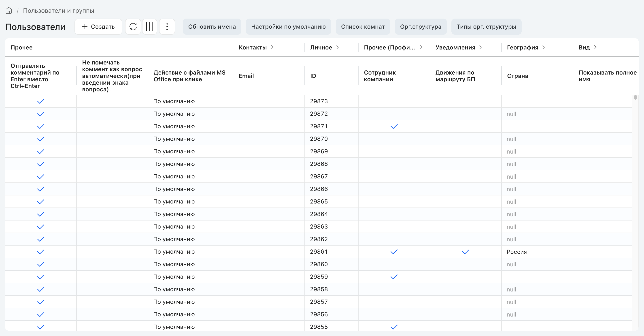Image resolution: width=644 pixels, height=336 pixels.
Task: Open Пользователи и группы breadcrumb link
Action: [59, 11]
